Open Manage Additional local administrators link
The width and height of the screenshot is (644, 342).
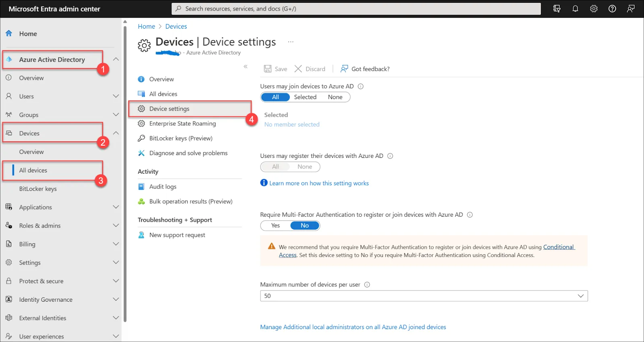[x=353, y=327]
